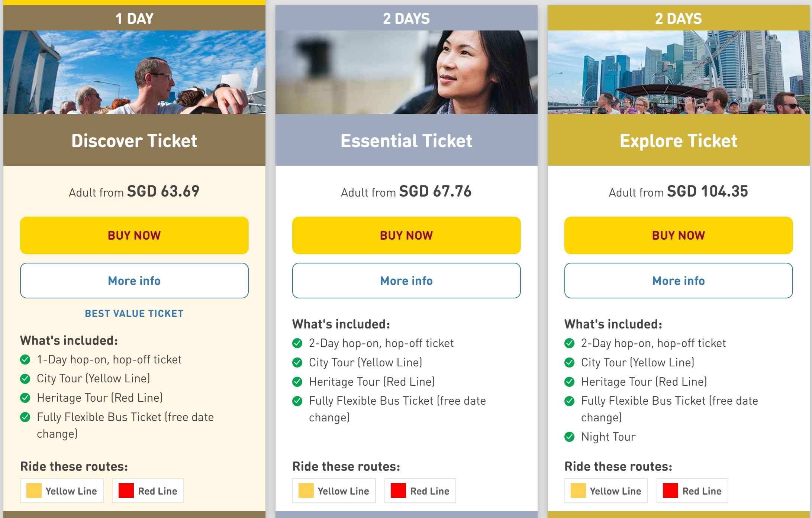Click the Discover Ticket tourist photo
This screenshot has width=812, height=518.
tap(134, 72)
